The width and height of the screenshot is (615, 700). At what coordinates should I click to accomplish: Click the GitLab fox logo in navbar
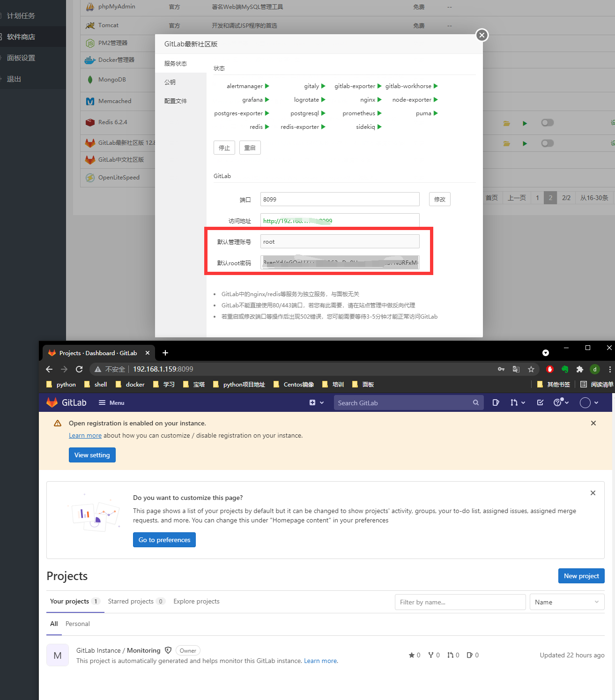pyautogui.click(x=52, y=402)
